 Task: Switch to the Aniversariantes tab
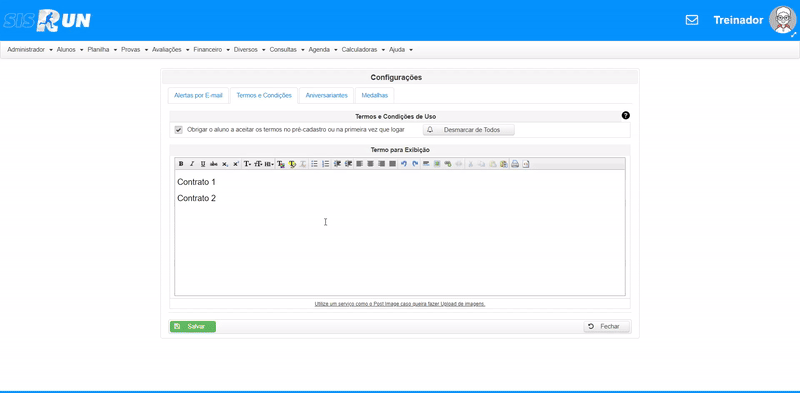tap(327, 95)
